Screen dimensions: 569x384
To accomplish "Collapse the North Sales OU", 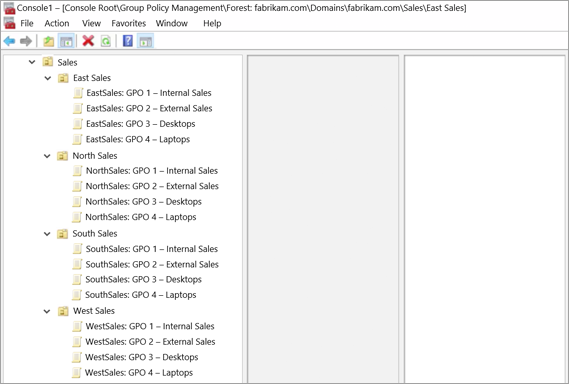I will (47, 156).
